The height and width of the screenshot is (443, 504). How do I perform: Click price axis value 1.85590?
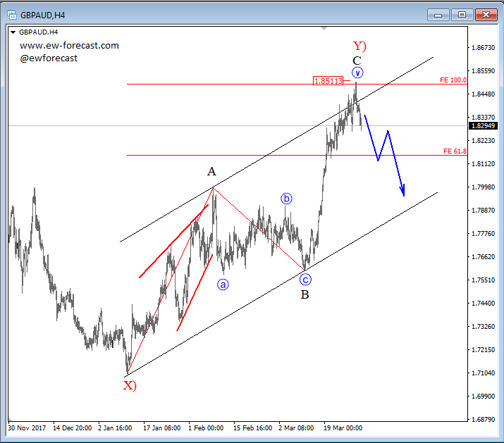click(x=483, y=70)
